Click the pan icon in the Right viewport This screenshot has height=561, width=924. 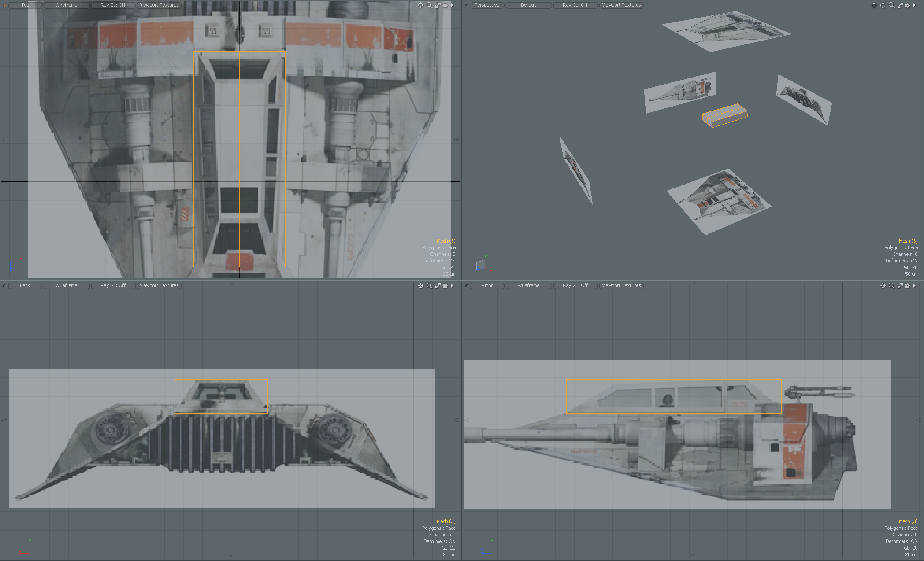pyautogui.click(x=883, y=286)
